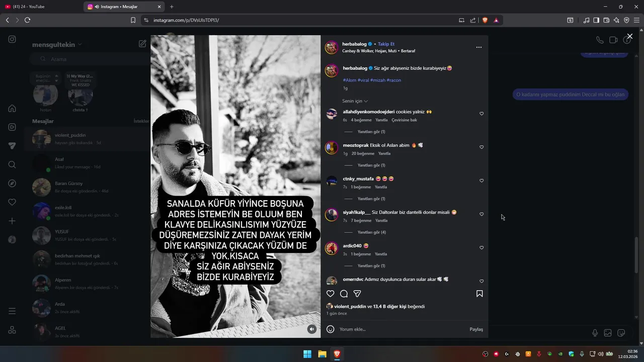Expand replies under allahdiyenkomodoejderi comment
The width and height of the screenshot is (644, 362).
pos(371,132)
